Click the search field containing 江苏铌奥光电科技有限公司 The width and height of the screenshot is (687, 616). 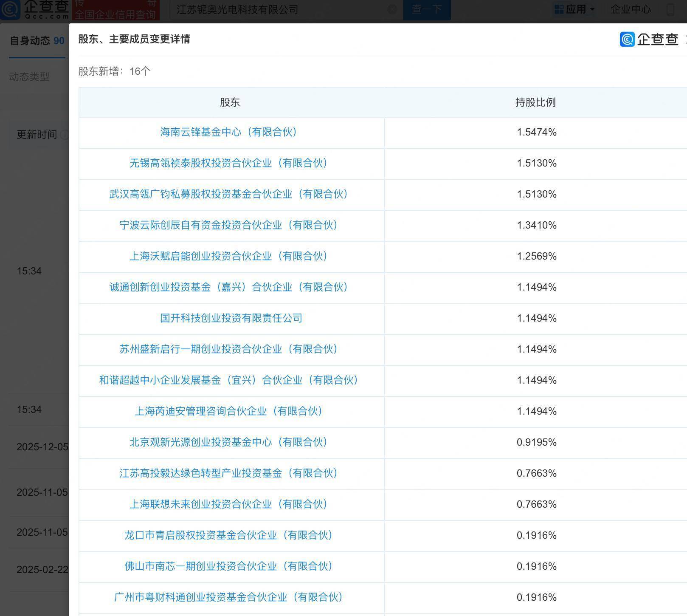pyautogui.click(x=287, y=9)
